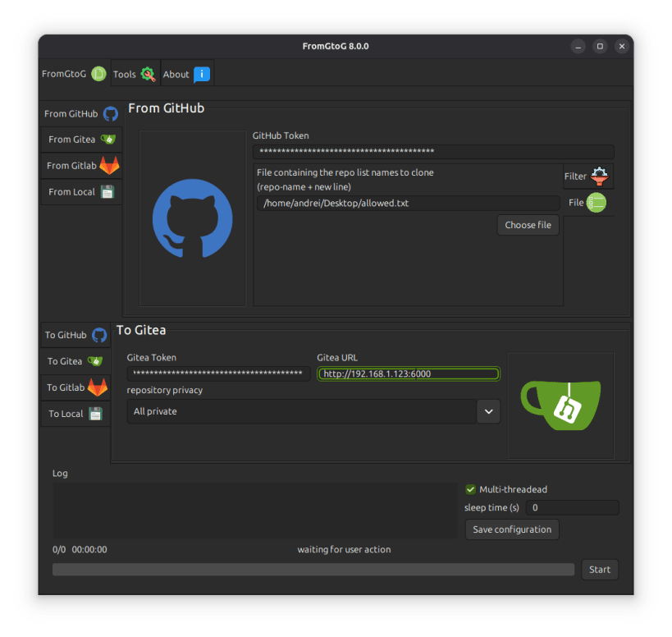Select To Gitlab destination tab
672x637 pixels.
coord(75,387)
